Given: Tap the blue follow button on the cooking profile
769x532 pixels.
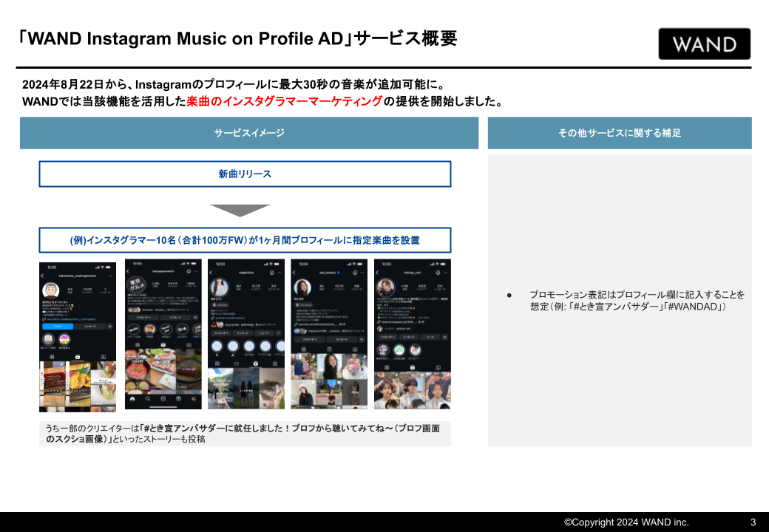Looking at the screenshot, I should [x=58, y=327].
